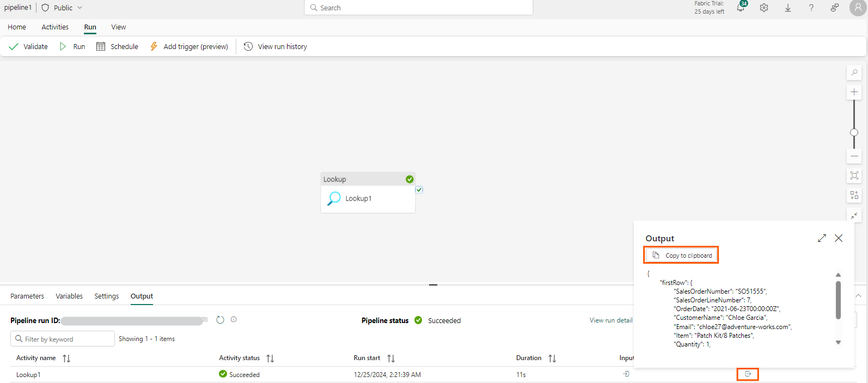This screenshot has height=383, width=868.
Task: Open the help question mark icon
Action: click(x=811, y=8)
